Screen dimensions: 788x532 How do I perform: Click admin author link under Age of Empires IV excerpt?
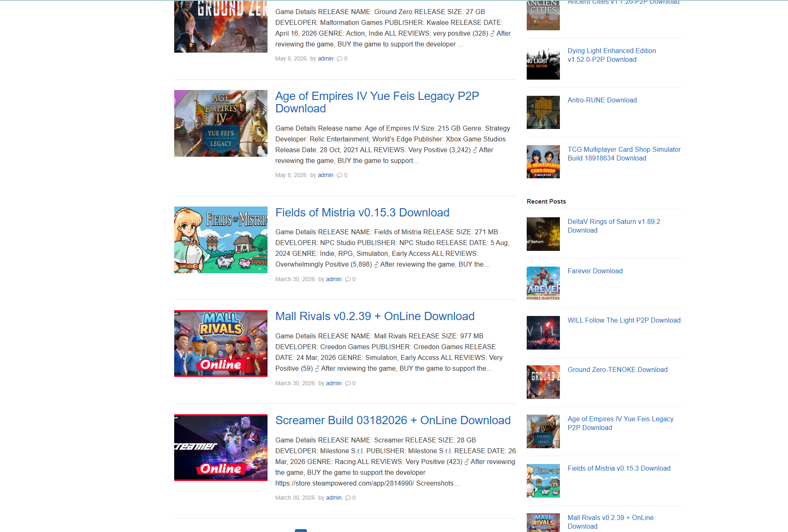pos(326,175)
